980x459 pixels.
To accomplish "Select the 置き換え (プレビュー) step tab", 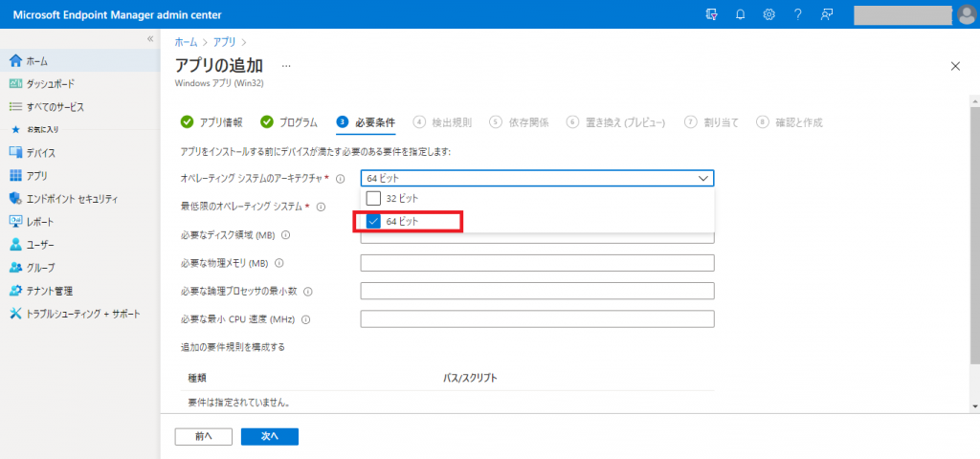I will click(x=616, y=122).
